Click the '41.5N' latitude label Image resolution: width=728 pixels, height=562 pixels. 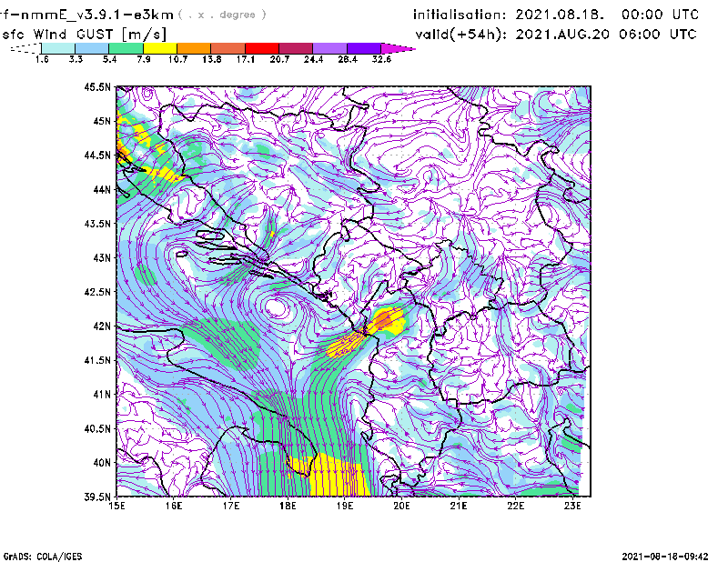tap(97, 360)
